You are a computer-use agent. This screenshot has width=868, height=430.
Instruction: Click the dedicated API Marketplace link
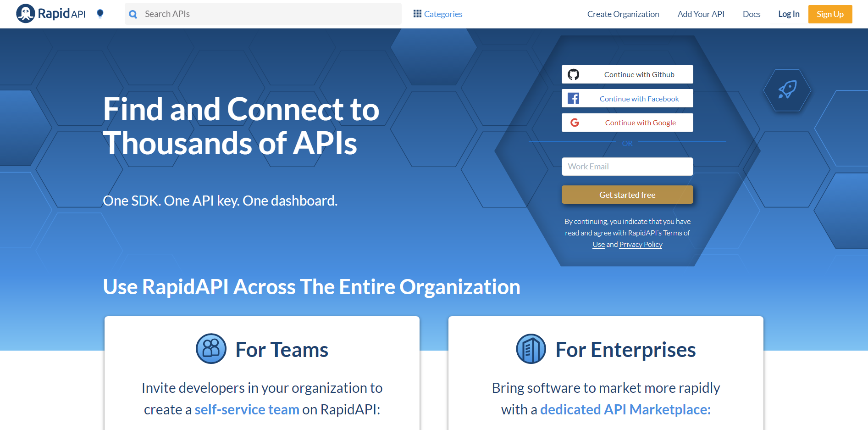coord(625,409)
